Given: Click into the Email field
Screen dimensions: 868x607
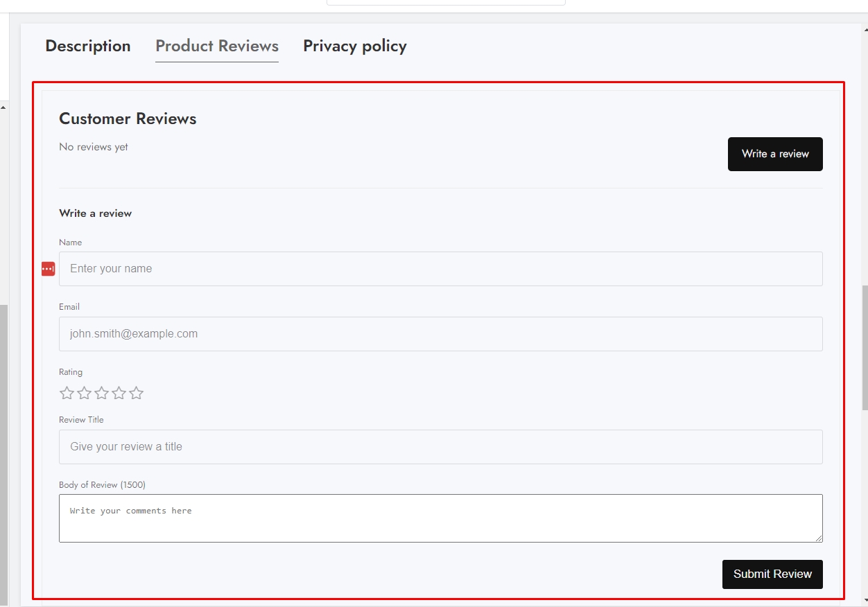Looking at the screenshot, I should pos(440,334).
